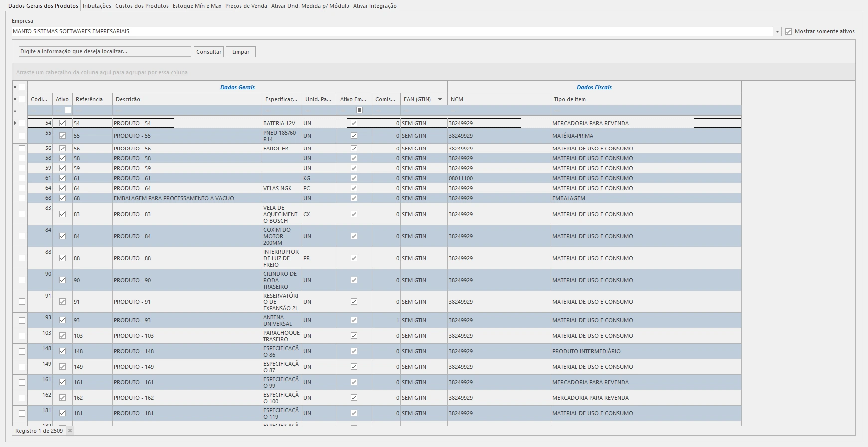The height and width of the screenshot is (447, 868).
Task: Toggle Ativo checkbox for PRODUTO - 148
Action: tap(62, 351)
